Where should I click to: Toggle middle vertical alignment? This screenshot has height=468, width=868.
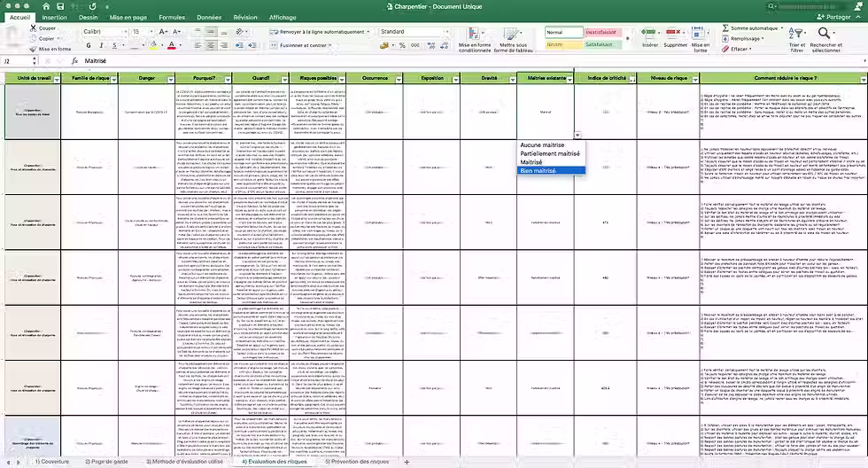click(x=211, y=32)
